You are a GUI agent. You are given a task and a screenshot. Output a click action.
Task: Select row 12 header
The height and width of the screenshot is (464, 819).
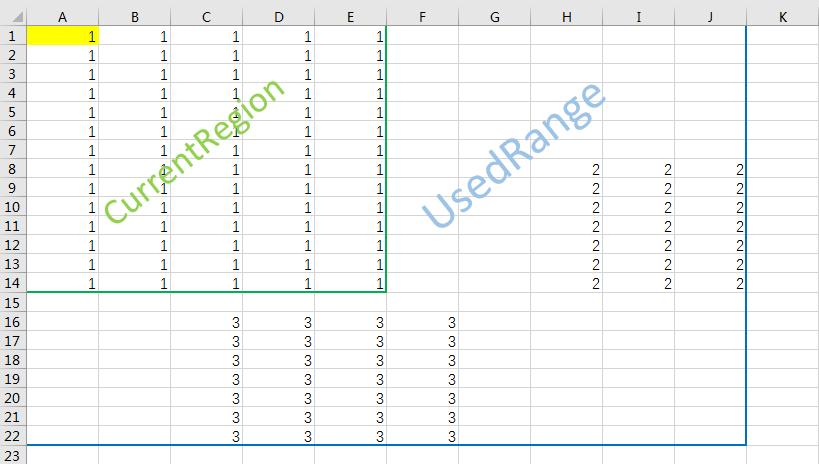tap(13, 246)
